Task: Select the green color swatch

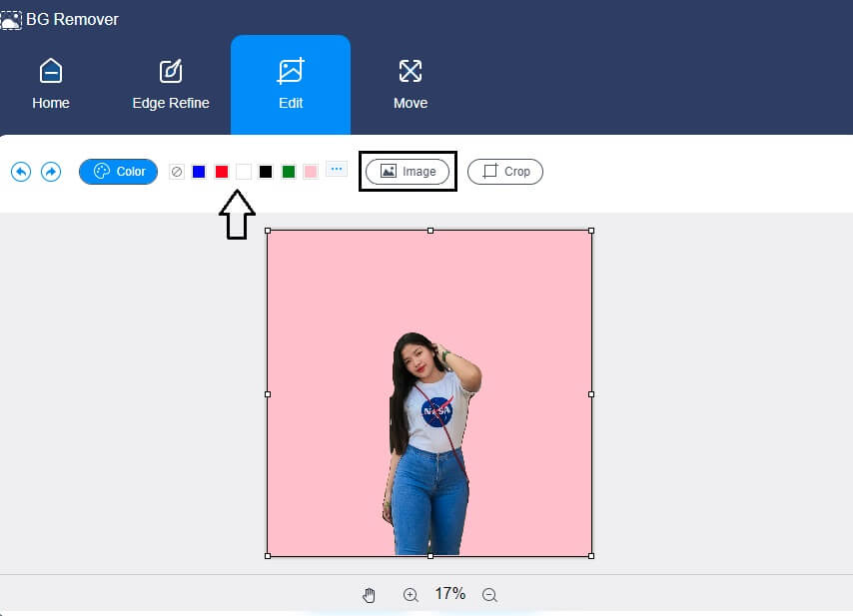Action: click(288, 171)
